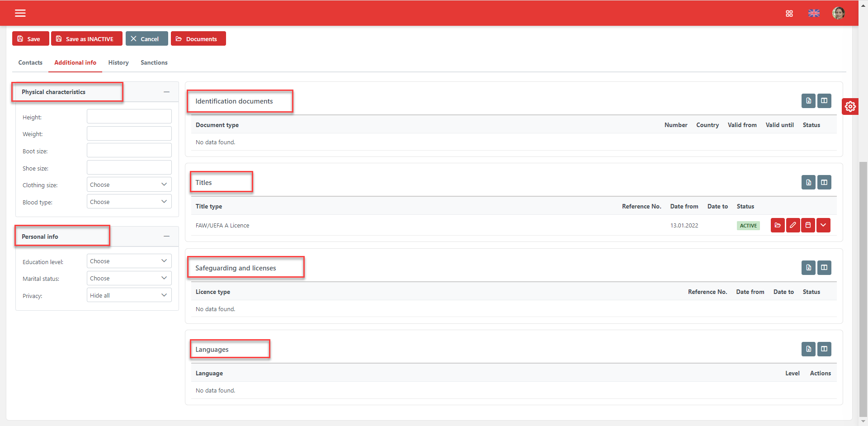The height and width of the screenshot is (426, 868).
Task: Switch to the History tab
Action: (x=118, y=63)
